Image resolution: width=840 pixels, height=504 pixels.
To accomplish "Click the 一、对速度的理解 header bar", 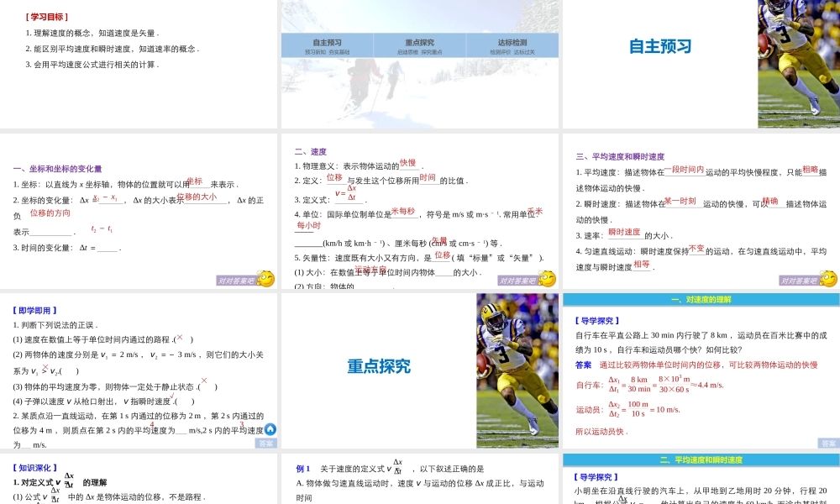I will [x=701, y=300].
